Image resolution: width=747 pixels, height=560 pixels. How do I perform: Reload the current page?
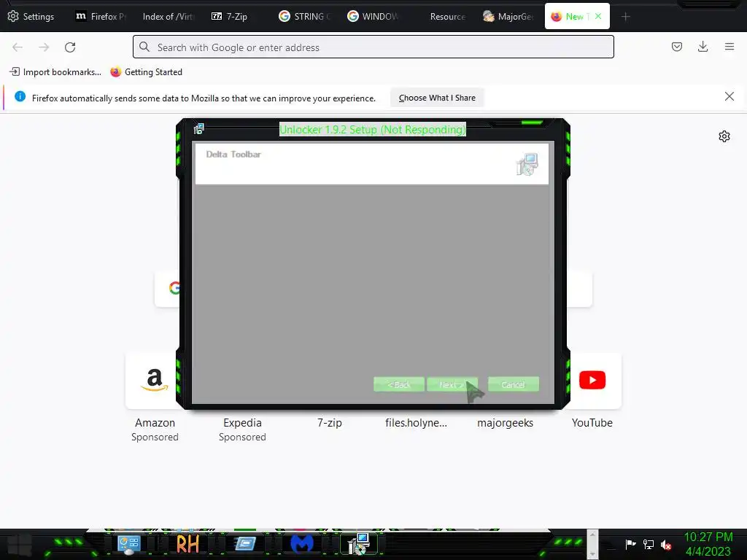70,47
